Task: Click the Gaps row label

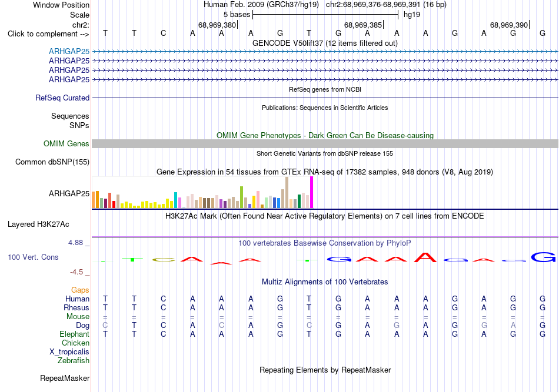Action: (x=80, y=290)
